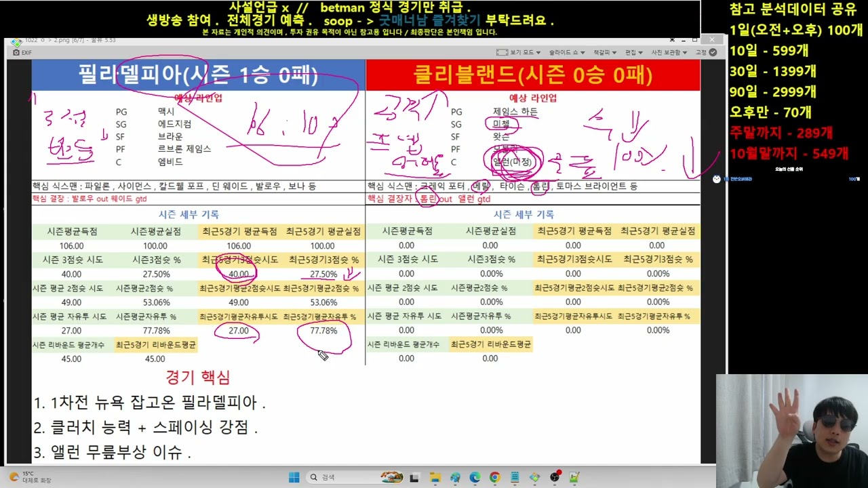868x488 pixels.
Task: Open the Windows Start menu
Action: [x=294, y=477]
